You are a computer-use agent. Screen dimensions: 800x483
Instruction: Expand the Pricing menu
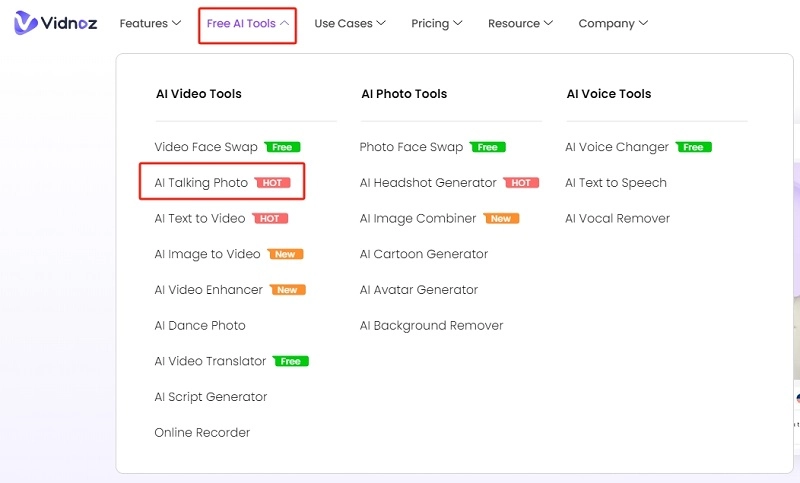pos(437,23)
